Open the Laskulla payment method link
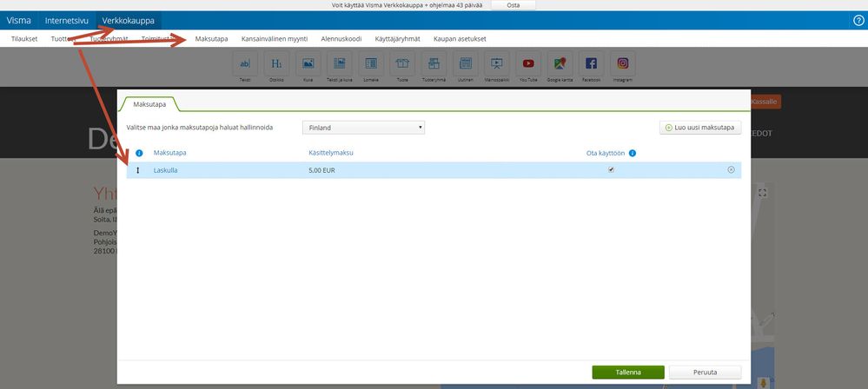Image resolution: width=868 pixels, height=389 pixels. 165,170
